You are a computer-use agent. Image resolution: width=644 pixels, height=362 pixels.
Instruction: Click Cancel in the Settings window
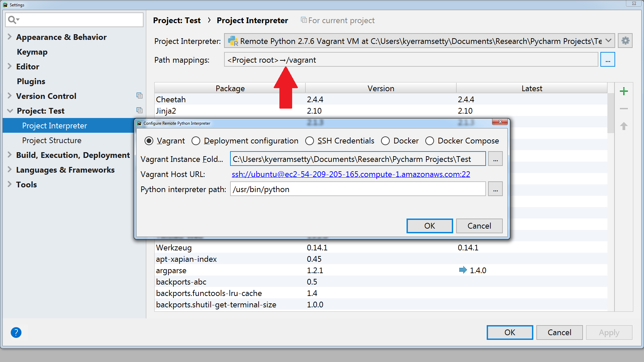tap(559, 333)
